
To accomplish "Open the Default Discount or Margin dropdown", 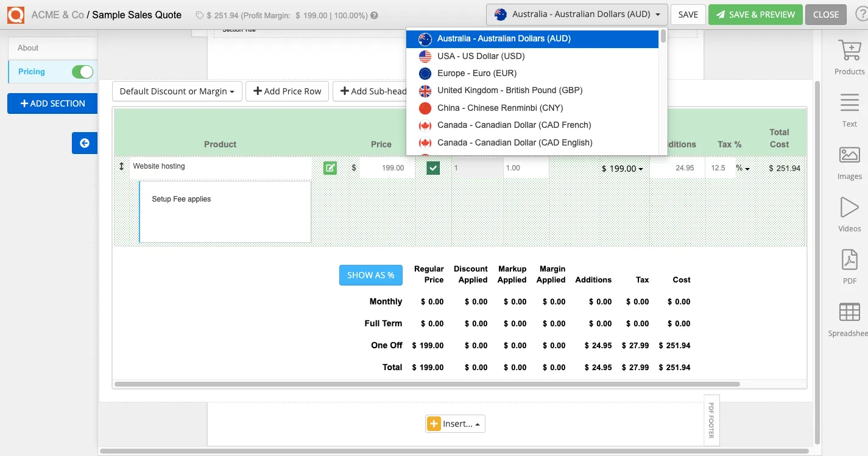I will [177, 91].
